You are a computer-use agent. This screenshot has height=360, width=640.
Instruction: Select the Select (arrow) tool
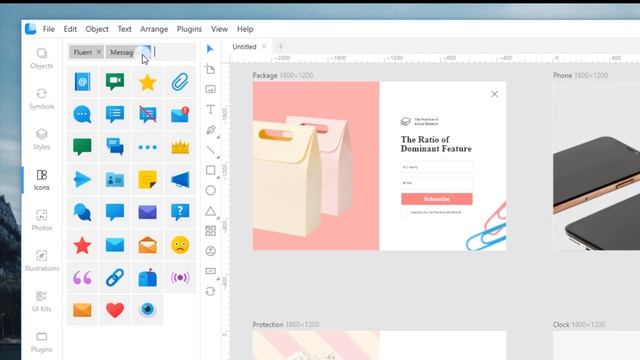coord(210,49)
